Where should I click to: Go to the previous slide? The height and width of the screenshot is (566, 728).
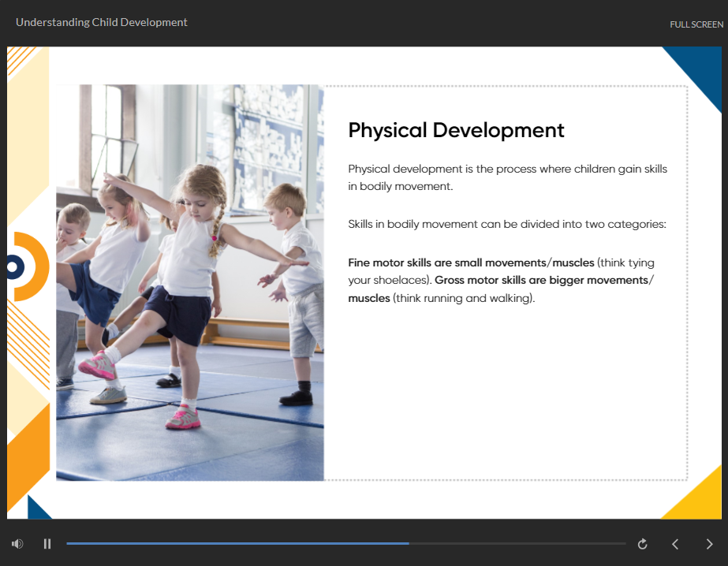click(675, 544)
